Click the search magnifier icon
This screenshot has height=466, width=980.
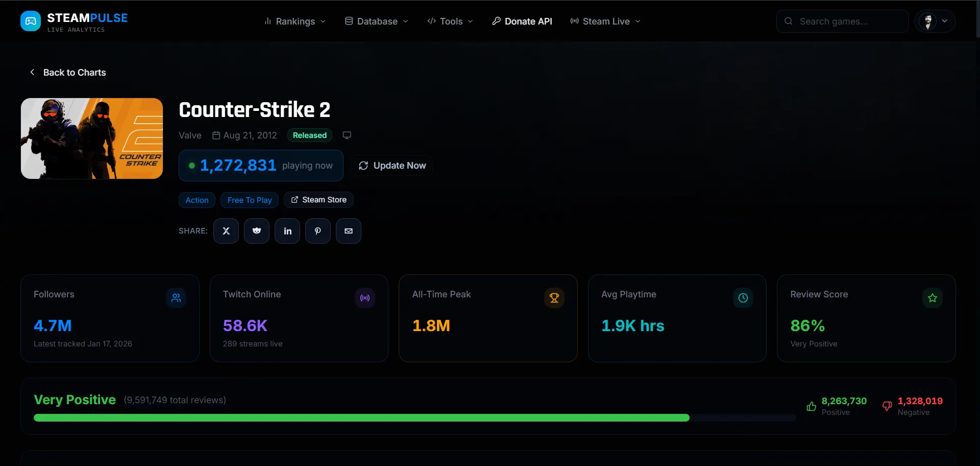point(789,21)
